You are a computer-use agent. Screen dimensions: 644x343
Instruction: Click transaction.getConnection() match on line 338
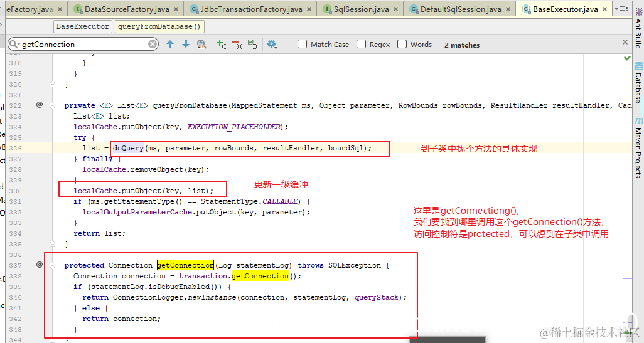point(260,276)
